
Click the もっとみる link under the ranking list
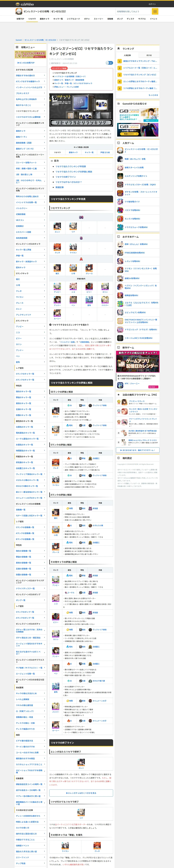point(153,95)
